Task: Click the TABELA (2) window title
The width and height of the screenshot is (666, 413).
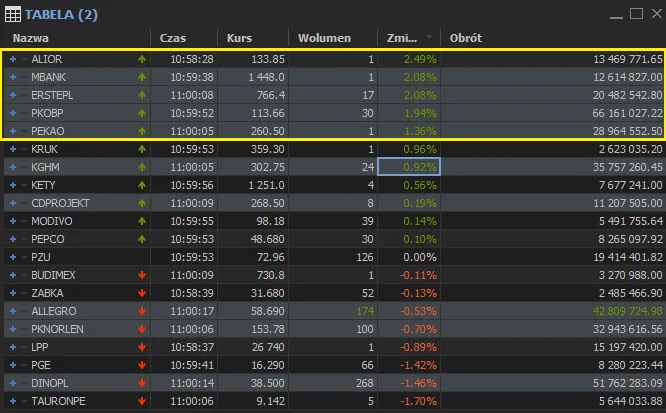Action: pos(61,14)
